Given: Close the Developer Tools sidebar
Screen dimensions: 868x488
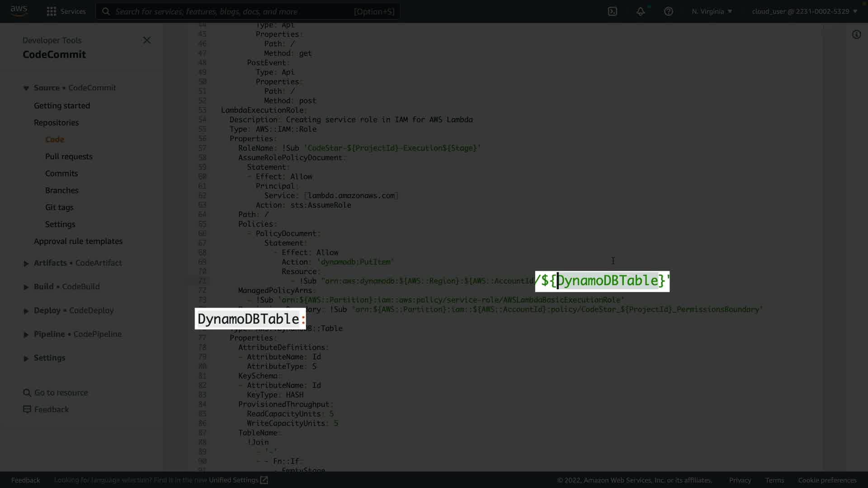Looking at the screenshot, I should coord(147,40).
